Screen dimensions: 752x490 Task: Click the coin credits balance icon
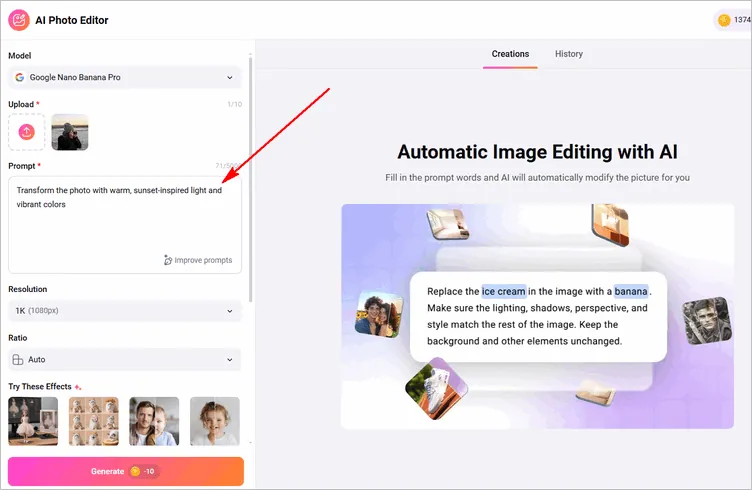[724, 20]
